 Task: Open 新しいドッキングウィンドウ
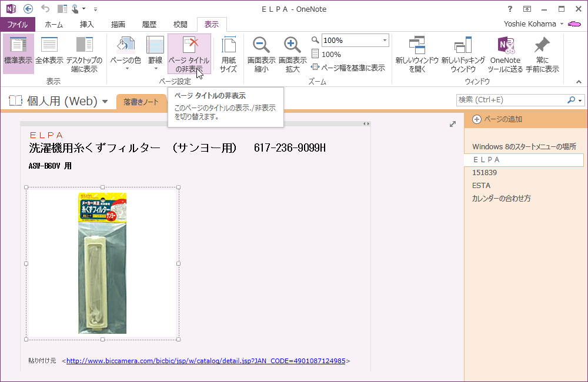click(463, 53)
